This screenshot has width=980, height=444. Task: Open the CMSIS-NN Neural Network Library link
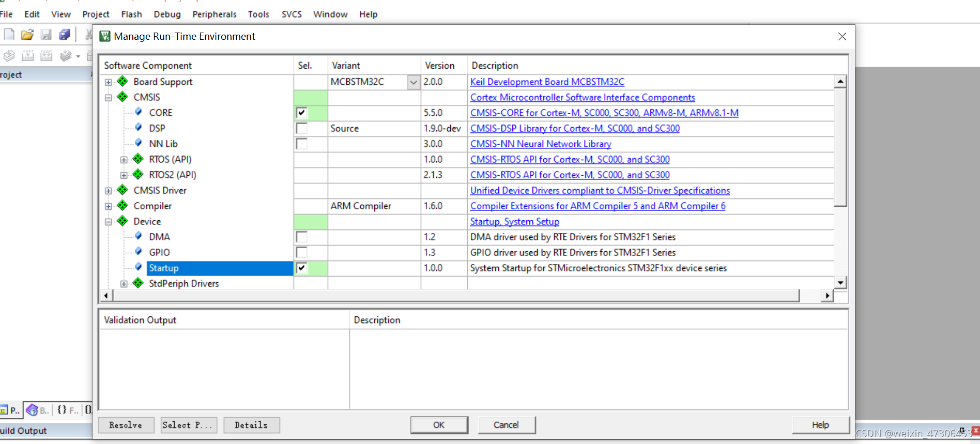tap(541, 144)
